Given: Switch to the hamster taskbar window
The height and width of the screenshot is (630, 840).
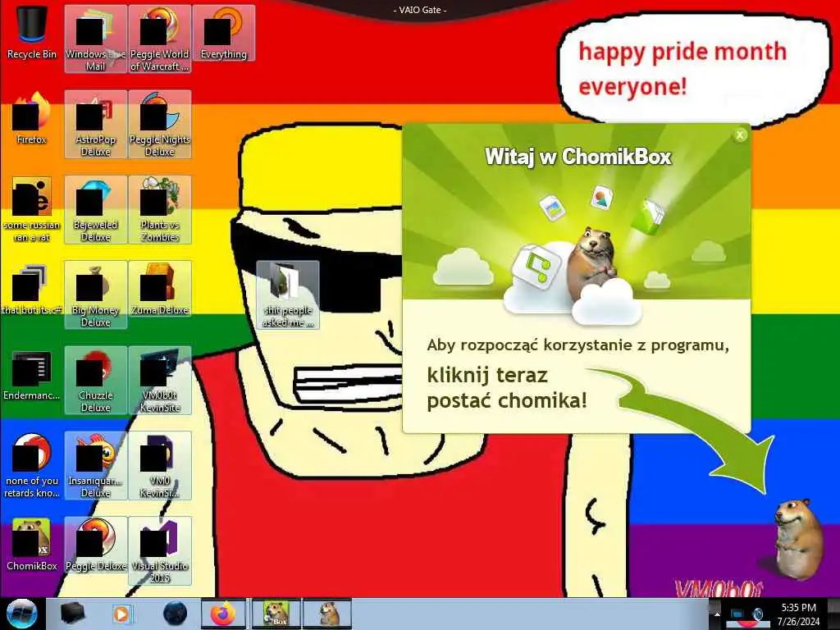Looking at the screenshot, I should 327,614.
